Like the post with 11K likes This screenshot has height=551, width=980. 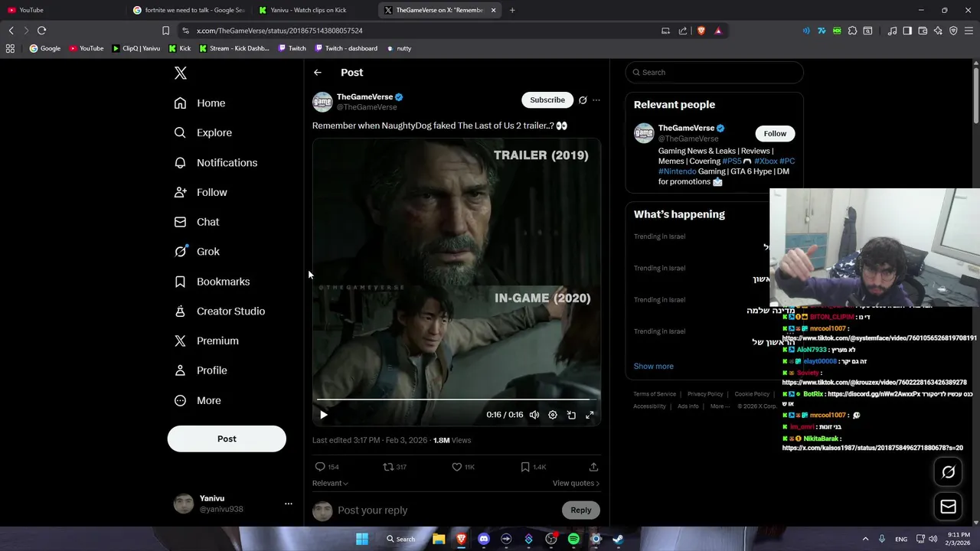(x=463, y=467)
